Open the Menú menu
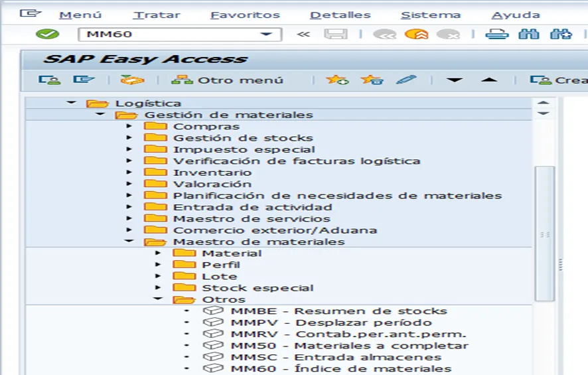The width and height of the screenshot is (588, 375). pos(80,15)
